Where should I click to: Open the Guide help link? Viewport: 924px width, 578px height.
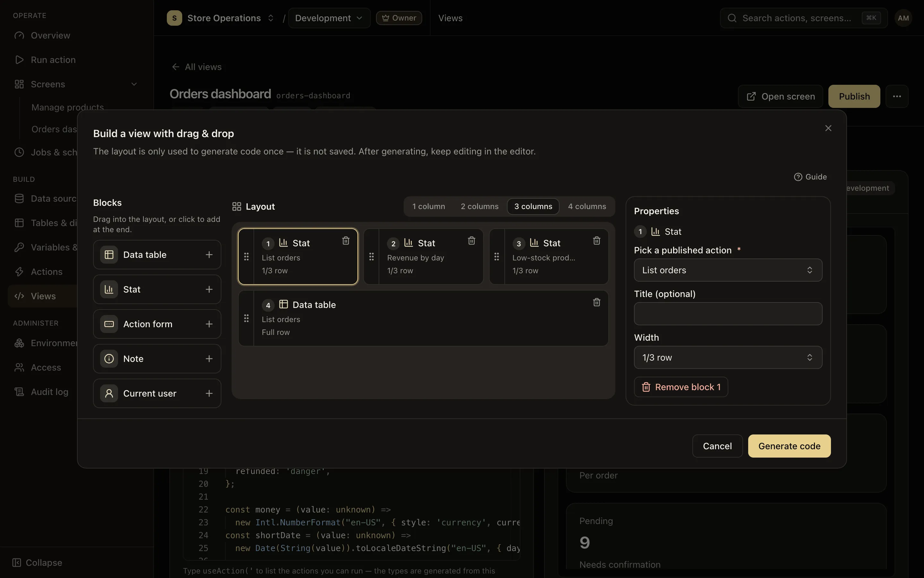pyautogui.click(x=810, y=177)
